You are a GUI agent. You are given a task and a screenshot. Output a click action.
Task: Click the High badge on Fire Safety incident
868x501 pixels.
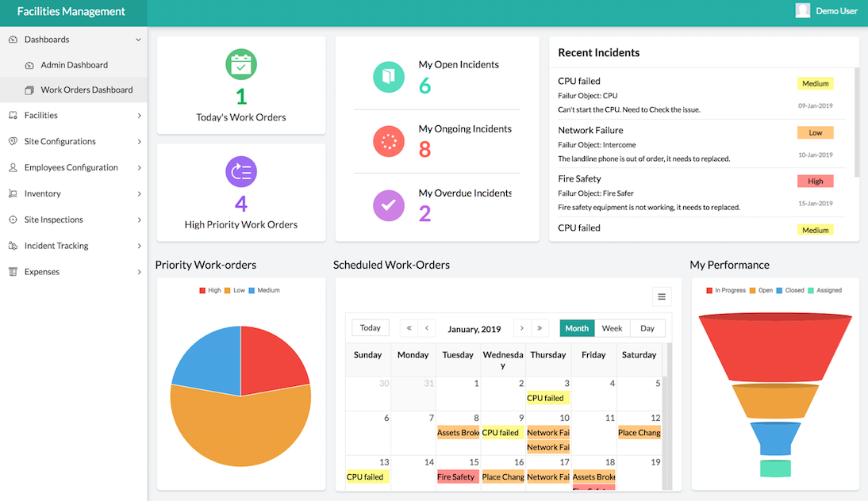pos(816,181)
